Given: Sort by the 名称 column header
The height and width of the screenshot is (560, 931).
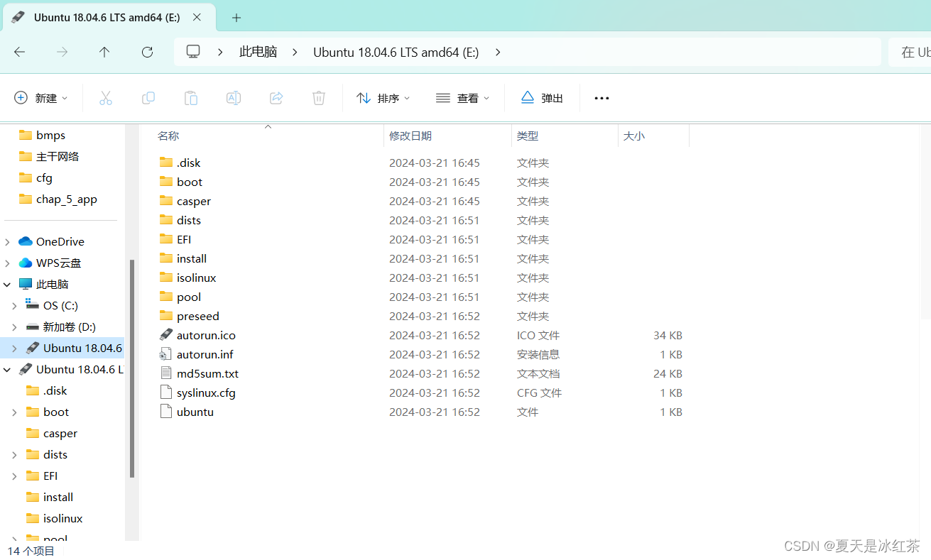Looking at the screenshot, I should pyautogui.click(x=168, y=136).
